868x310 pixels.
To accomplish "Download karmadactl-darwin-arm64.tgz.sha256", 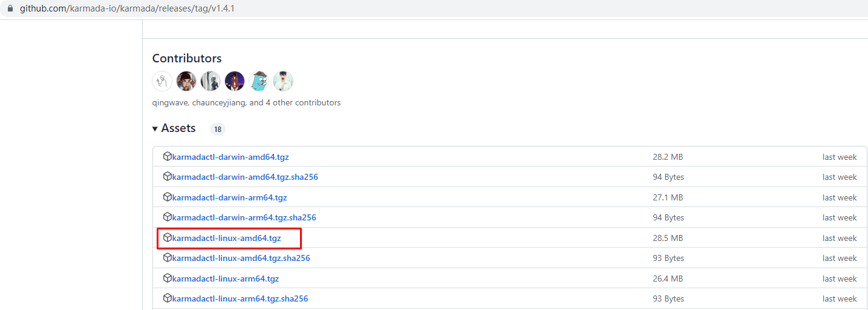I will click(x=244, y=217).
